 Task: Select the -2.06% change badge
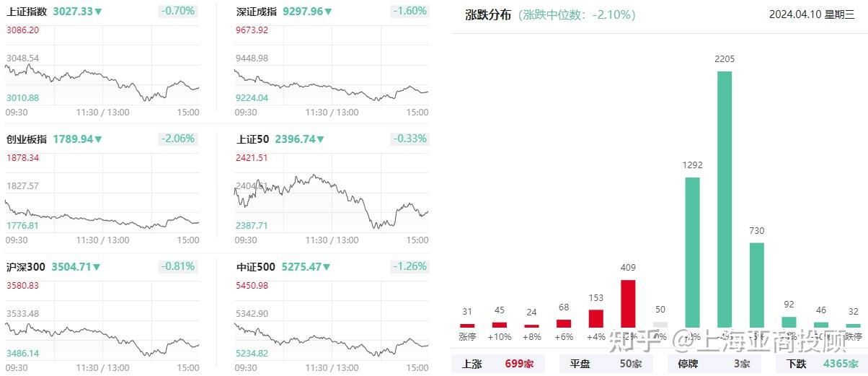pyautogui.click(x=177, y=139)
